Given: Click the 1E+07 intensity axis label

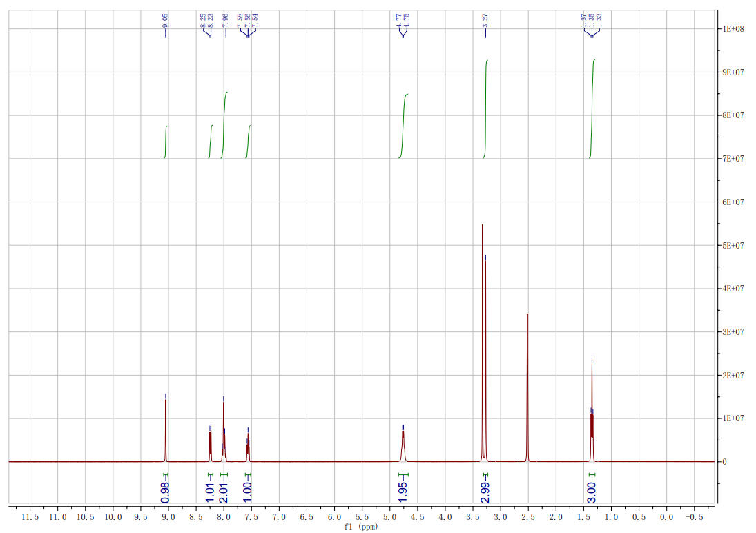Looking at the screenshot, I should tap(733, 418).
